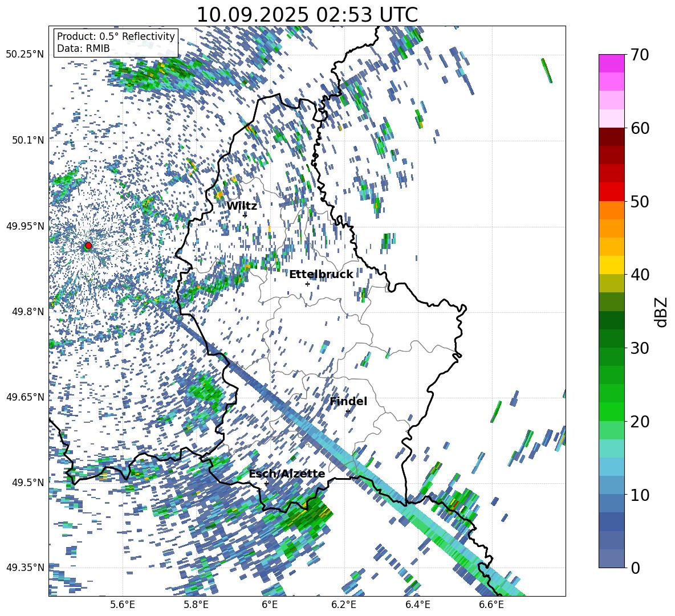Image resolution: width=675 pixels, height=616 pixels.
Task: Click the 49.65°N latitude label
Action: [25, 397]
